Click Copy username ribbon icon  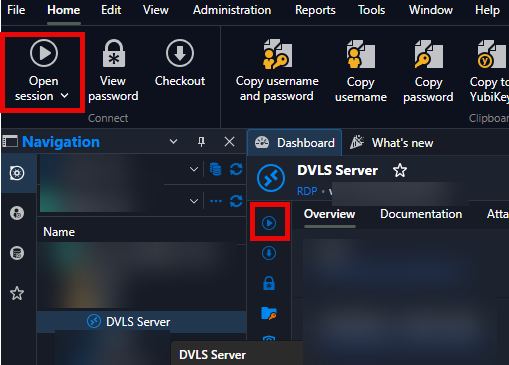click(361, 54)
